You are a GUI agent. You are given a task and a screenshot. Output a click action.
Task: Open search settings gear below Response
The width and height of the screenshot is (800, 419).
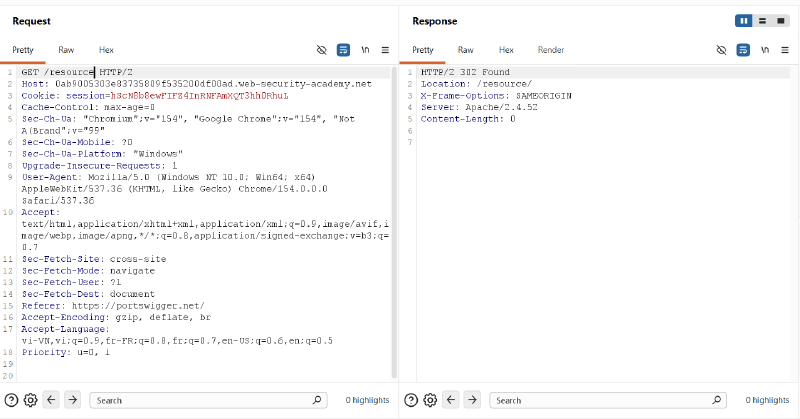(x=430, y=400)
